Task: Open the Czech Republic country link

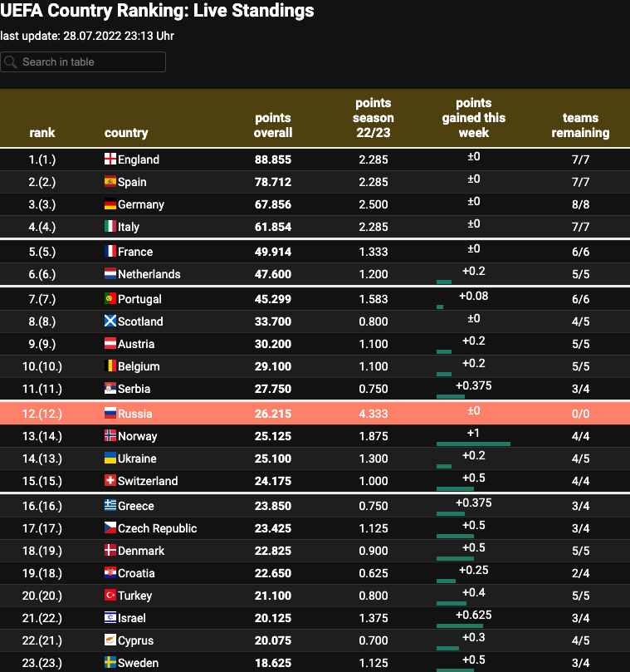Action: pos(157,528)
